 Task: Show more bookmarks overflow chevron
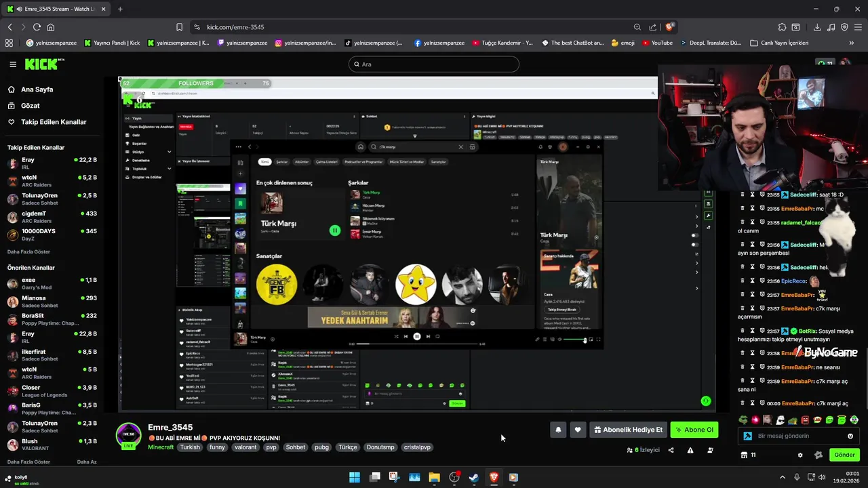pyautogui.click(x=852, y=43)
